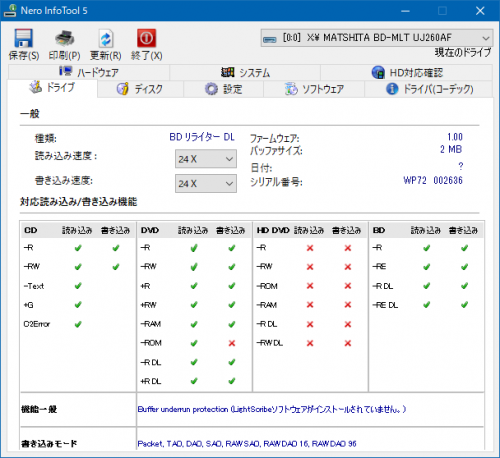Screen dimensions: 500x458
Task: Switch to the システム tab
Action: click(245, 72)
